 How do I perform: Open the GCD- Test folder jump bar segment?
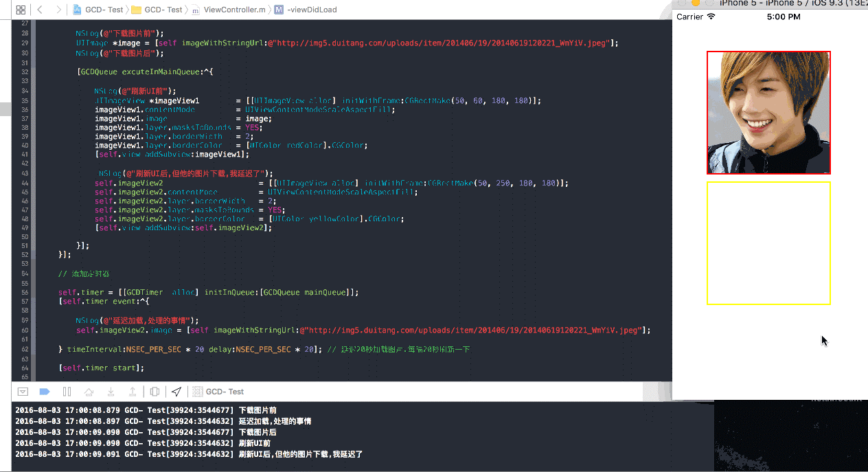tap(157, 10)
